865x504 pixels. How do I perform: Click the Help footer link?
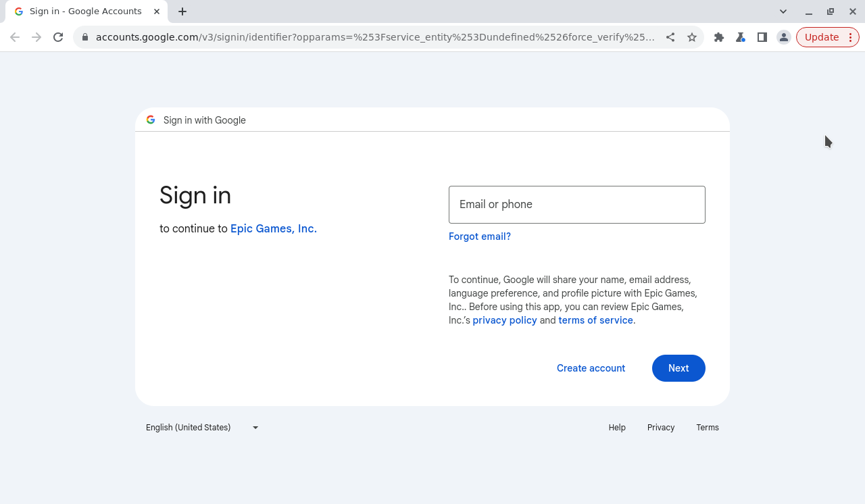[x=617, y=428]
